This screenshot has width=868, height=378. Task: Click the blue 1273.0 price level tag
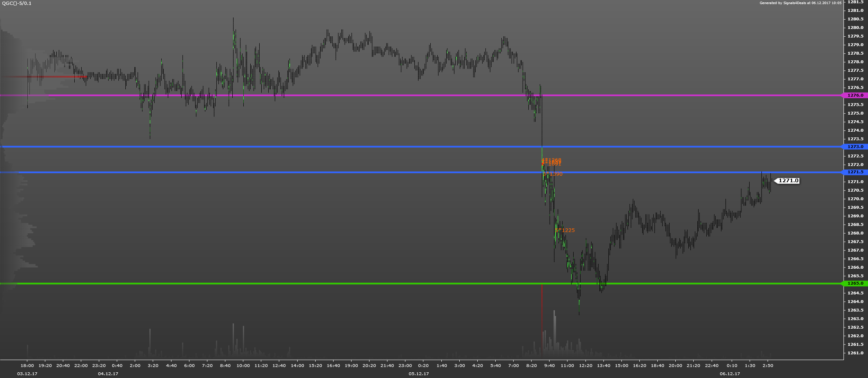pos(855,147)
